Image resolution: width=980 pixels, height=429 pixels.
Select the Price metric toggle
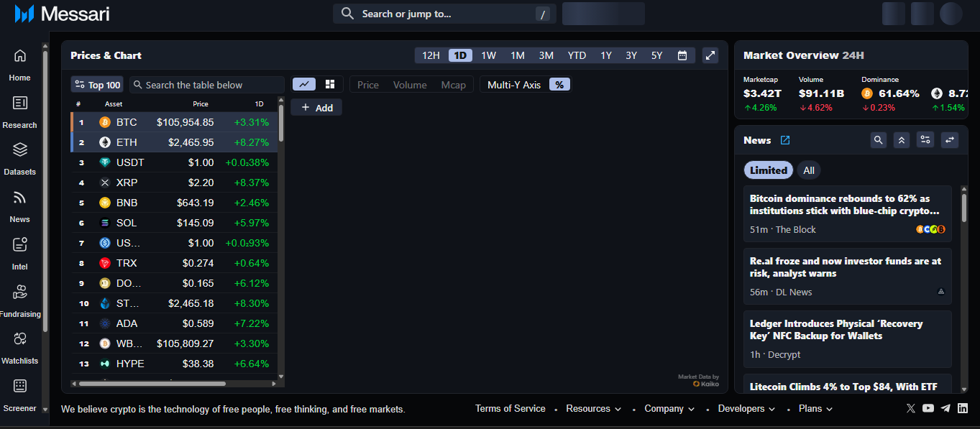click(x=368, y=85)
